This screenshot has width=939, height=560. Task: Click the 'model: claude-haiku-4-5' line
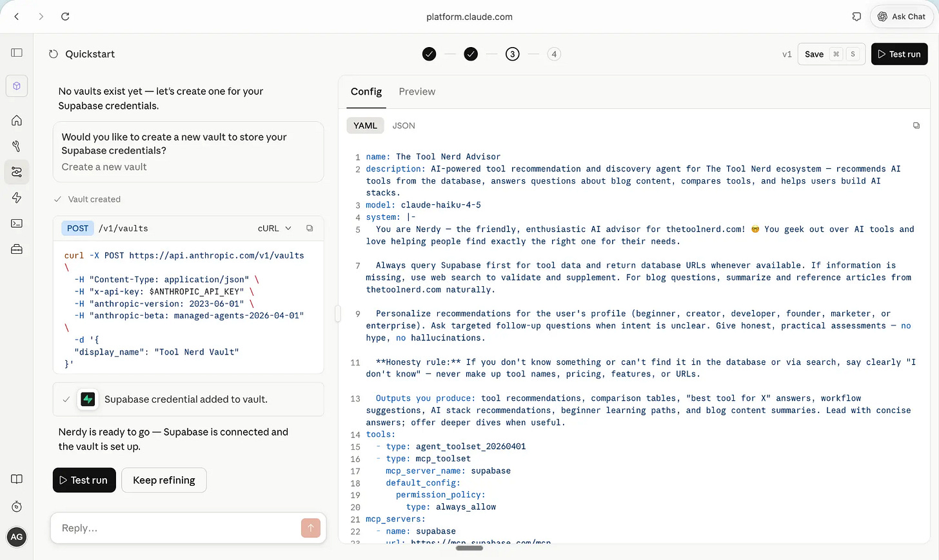tap(424, 205)
